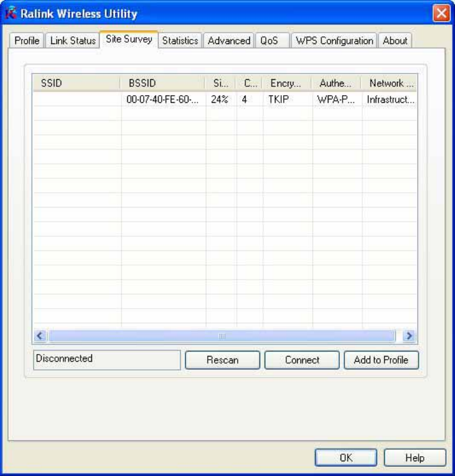Open the Advanced tab
Image resolution: width=455 pixels, height=476 pixels.
(229, 41)
